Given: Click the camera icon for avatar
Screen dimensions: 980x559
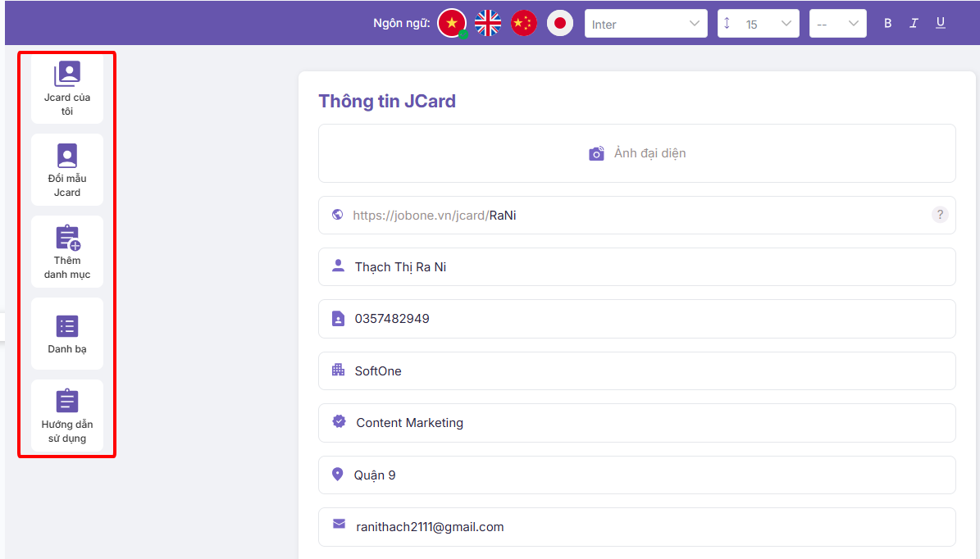Looking at the screenshot, I should (x=596, y=153).
